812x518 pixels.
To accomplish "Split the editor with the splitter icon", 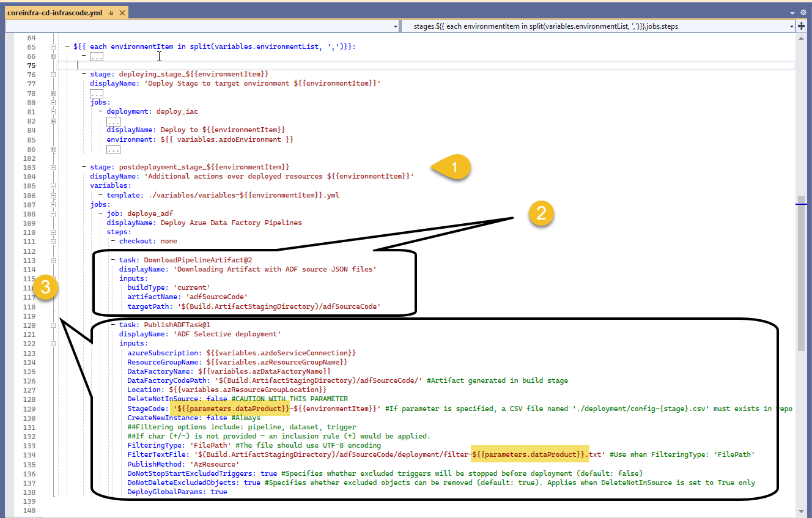I will click(x=802, y=26).
